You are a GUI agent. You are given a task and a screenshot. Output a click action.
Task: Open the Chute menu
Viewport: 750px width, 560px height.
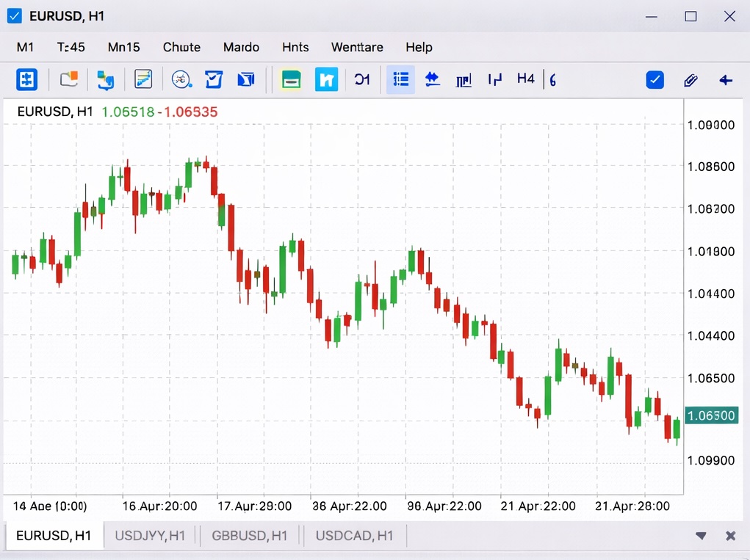coord(181,47)
